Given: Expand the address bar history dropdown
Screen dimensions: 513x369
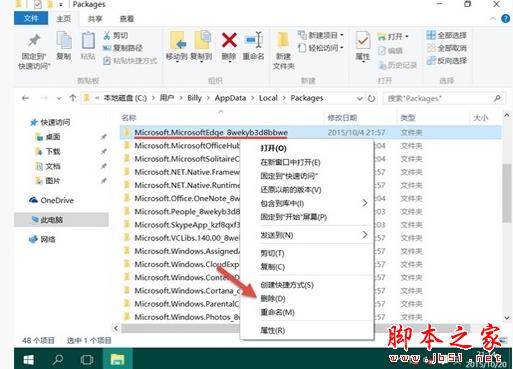Looking at the screenshot, I should [359, 99].
